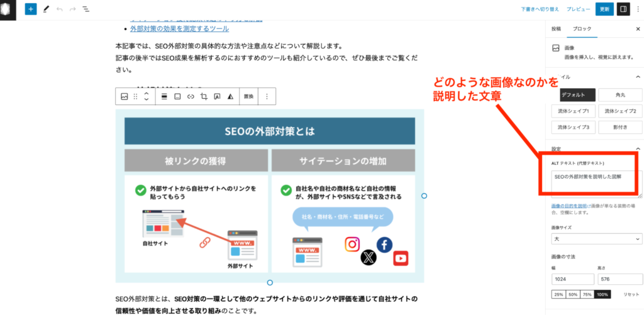Image resolution: width=644 pixels, height=315 pixels.
Task: Click the 高さ height input field
Action: click(620, 279)
